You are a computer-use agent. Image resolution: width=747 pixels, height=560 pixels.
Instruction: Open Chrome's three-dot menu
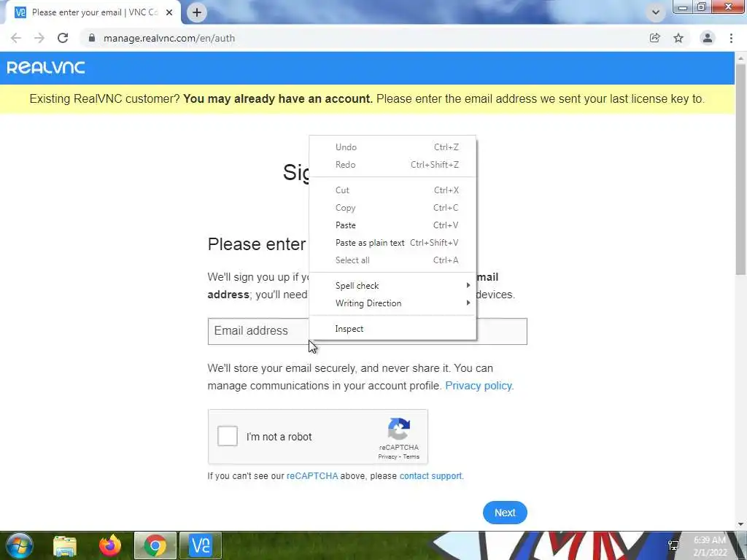click(731, 38)
